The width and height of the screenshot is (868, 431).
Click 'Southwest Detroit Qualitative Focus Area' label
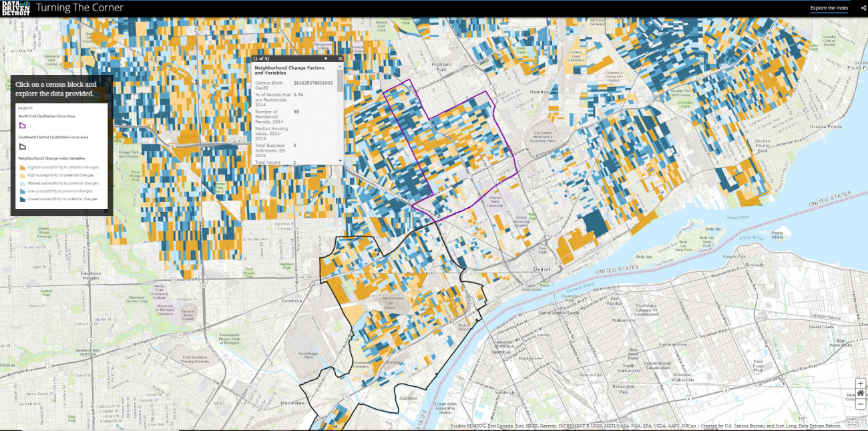(52, 136)
